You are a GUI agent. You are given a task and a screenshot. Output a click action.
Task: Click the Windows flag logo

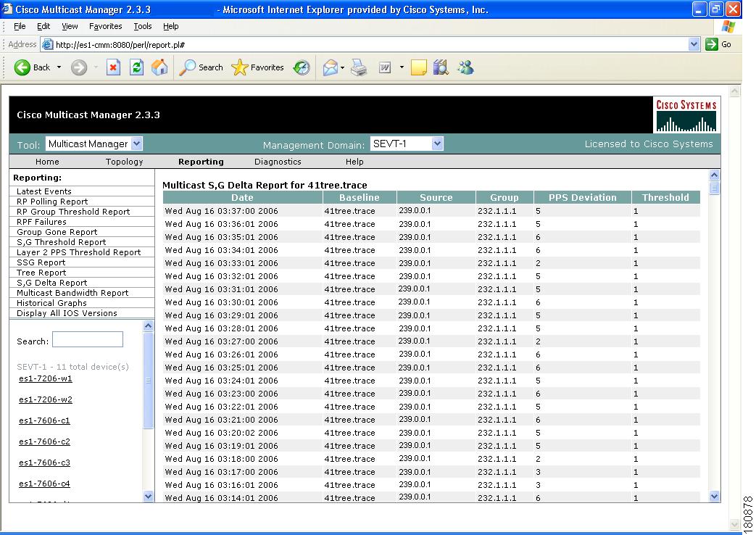[728, 27]
